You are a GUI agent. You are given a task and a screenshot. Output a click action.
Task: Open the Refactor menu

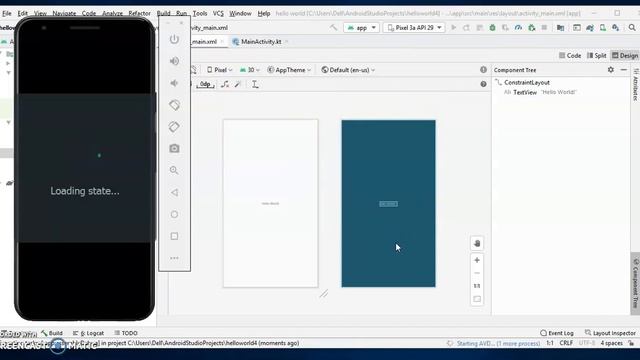pyautogui.click(x=140, y=13)
